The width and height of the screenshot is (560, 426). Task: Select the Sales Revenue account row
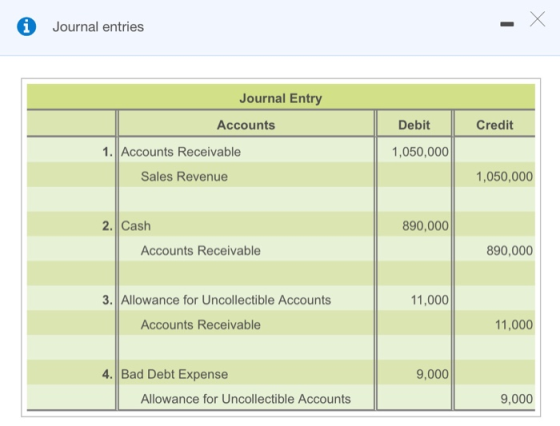[184, 176]
